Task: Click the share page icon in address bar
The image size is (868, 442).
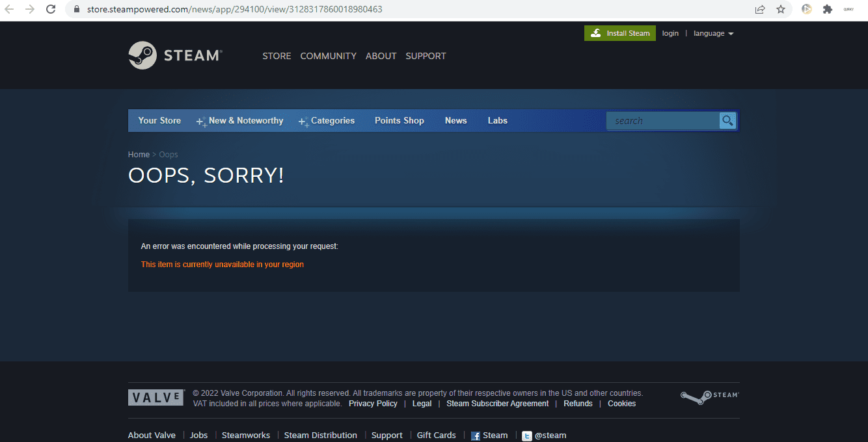Action: (759, 9)
